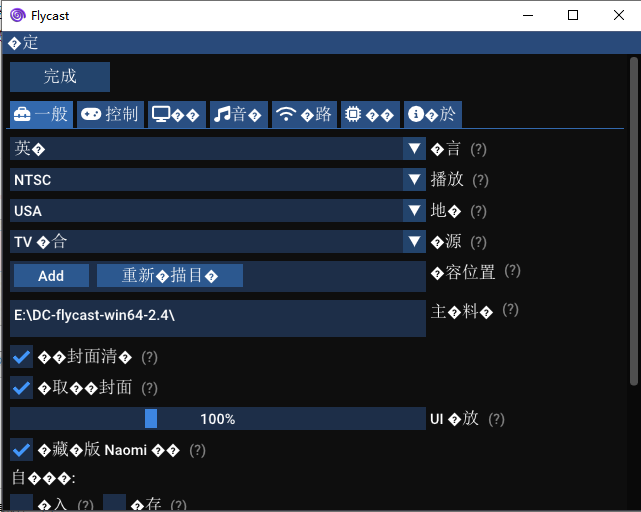Toggle the auto state save checkbox
The height and width of the screenshot is (512, 641).
pos(114,503)
